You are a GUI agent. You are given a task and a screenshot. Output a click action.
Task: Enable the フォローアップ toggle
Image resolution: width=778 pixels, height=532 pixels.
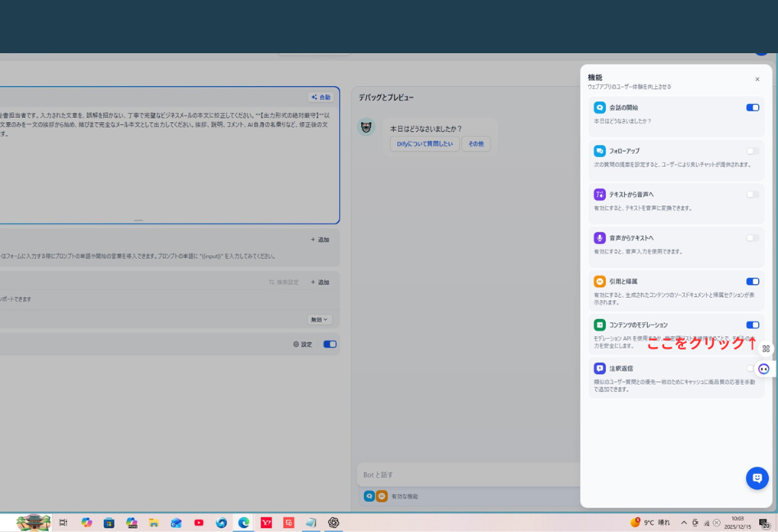pos(752,151)
